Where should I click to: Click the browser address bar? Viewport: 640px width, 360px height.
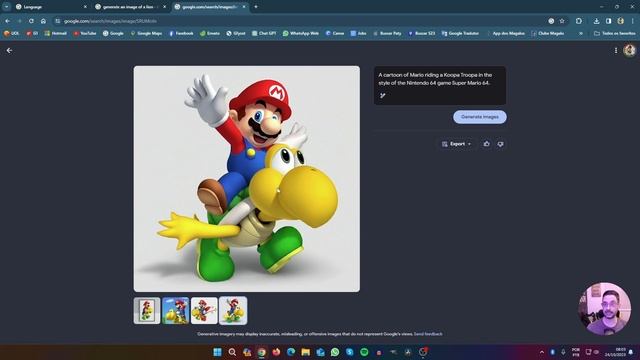click(302, 21)
